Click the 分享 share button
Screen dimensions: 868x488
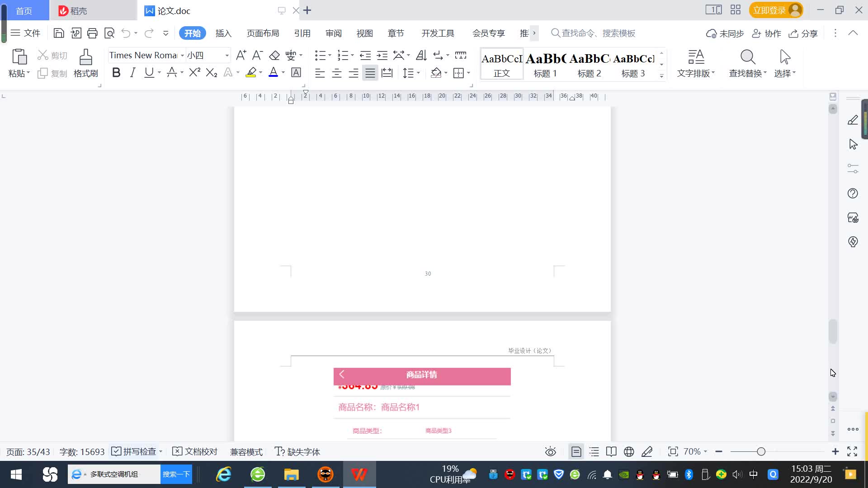(x=803, y=33)
